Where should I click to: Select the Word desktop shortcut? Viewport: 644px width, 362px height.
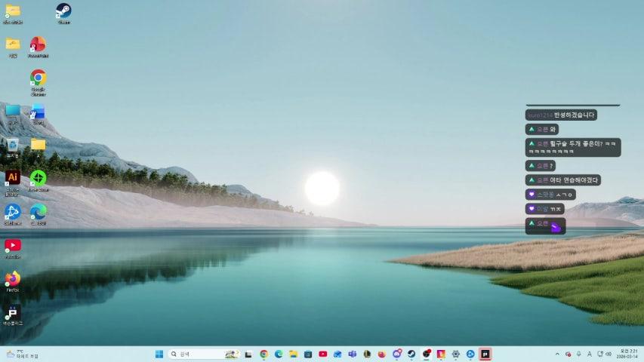[x=38, y=112]
